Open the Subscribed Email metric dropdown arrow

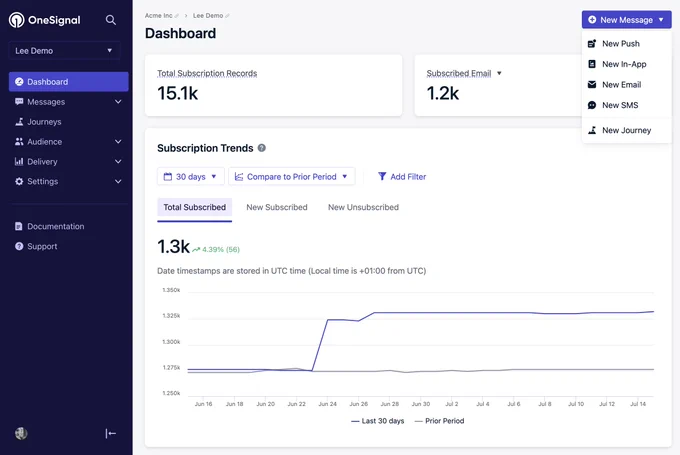(499, 73)
